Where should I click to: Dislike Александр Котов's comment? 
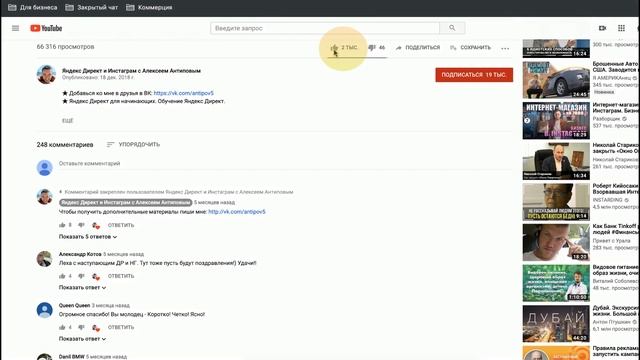tap(81, 276)
